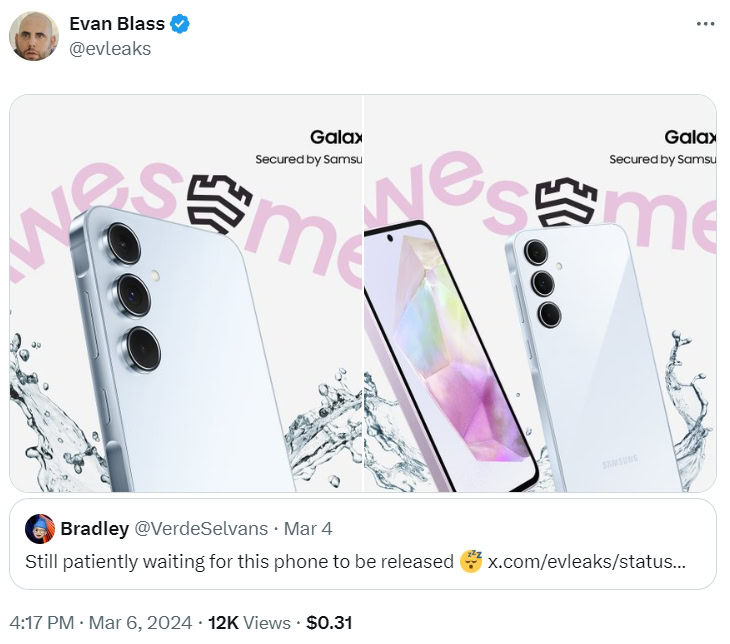
Task: Go to the @evleaks handle
Action: pyautogui.click(x=110, y=48)
